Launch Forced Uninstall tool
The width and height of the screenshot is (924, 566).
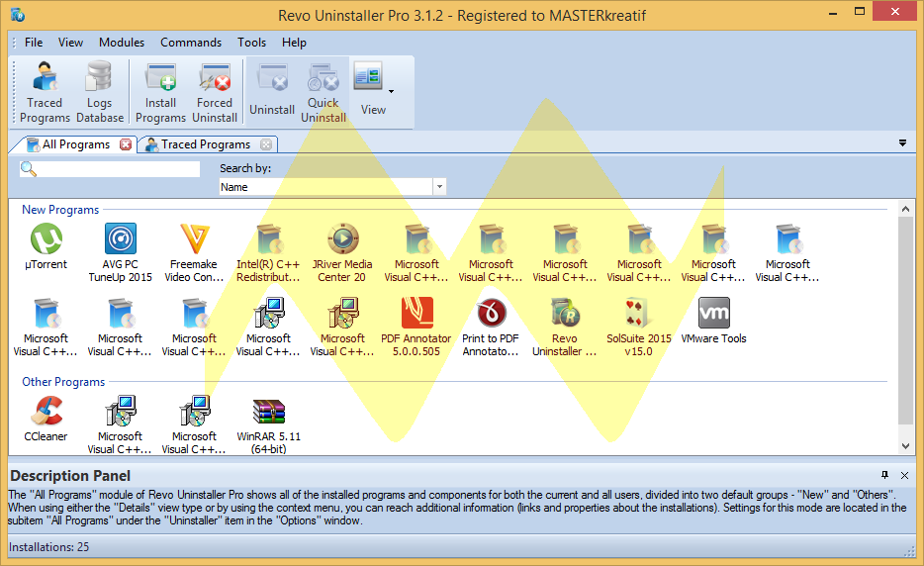(215, 93)
